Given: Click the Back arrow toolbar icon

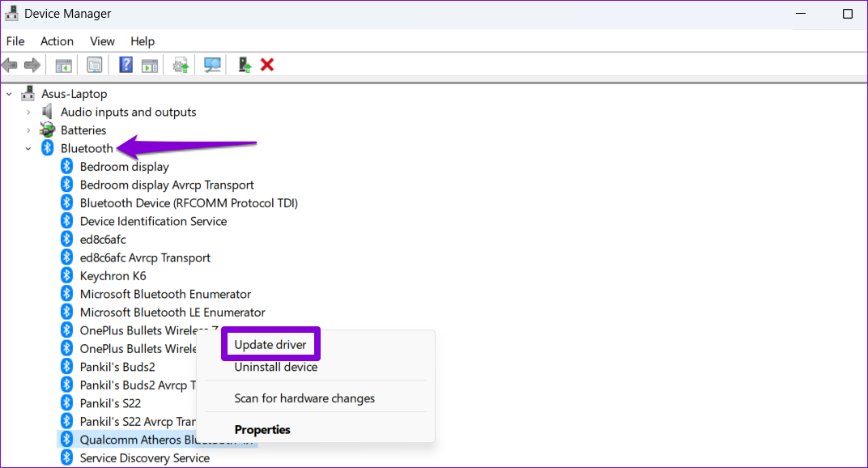Looking at the screenshot, I should (x=11, y=65).
